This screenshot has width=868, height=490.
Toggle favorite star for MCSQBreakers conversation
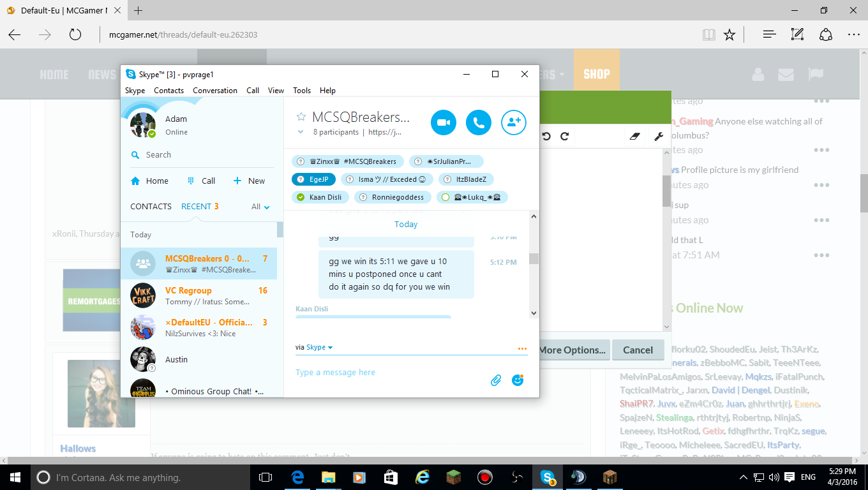[x=301, y=117]
